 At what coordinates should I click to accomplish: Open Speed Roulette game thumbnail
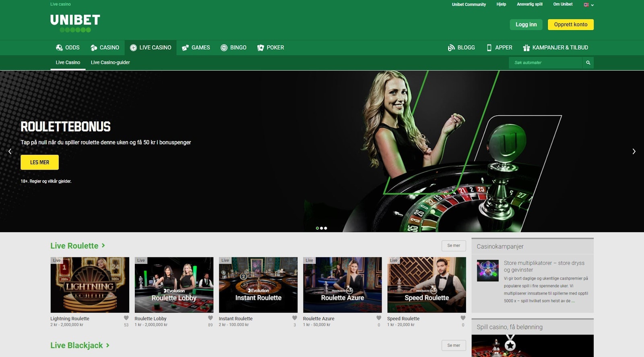click(427, 285)
